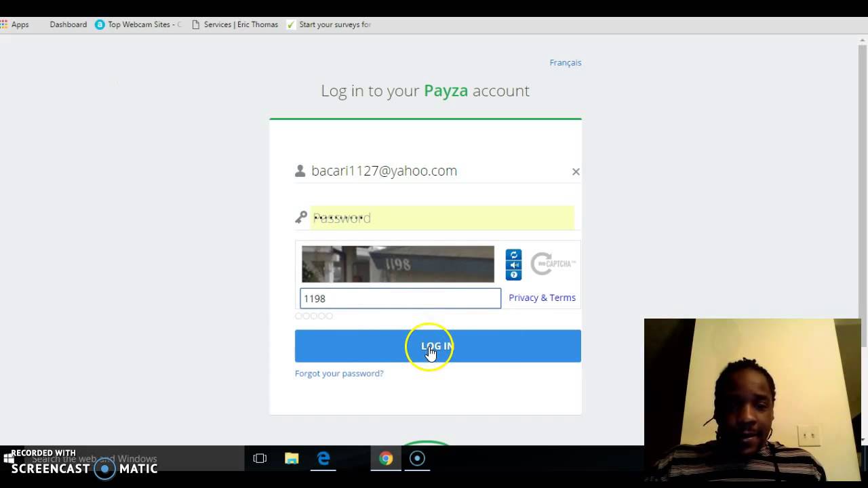Click the reCAPTCHA logo
This screenshot has width=868, height=488.
[x=553, y=264]
